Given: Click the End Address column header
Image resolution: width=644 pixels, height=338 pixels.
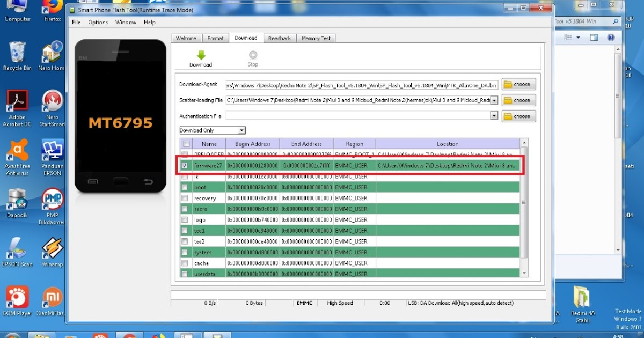Looking at the screenshot, I should point(306,144).
